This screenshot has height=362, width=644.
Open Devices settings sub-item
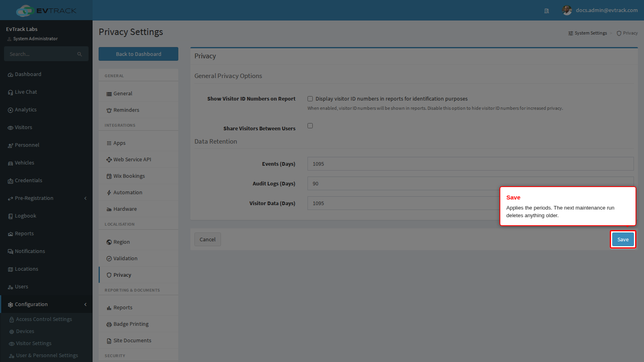pyautogui.click(x=46, y=331)
